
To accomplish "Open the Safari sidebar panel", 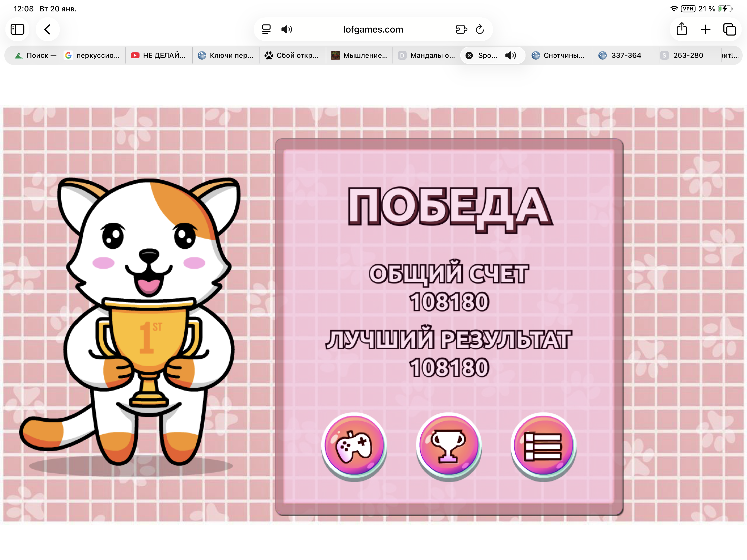I will [18, 29].
